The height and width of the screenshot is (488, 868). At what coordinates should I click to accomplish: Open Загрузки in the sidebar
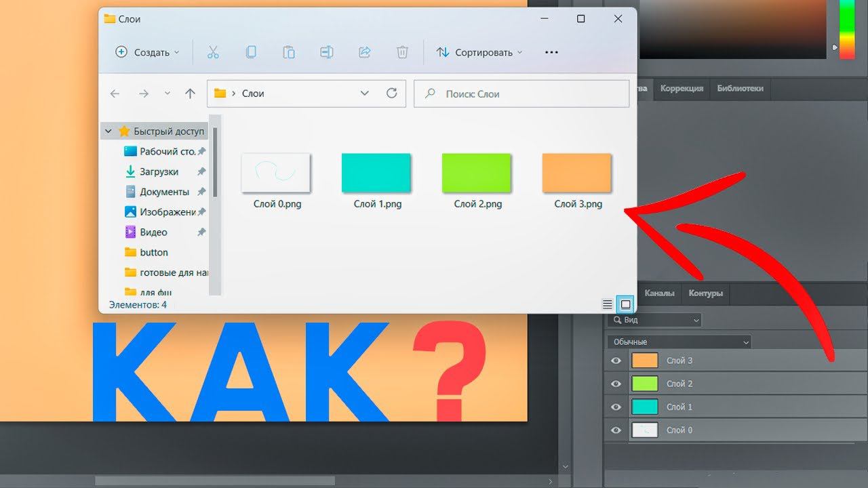pos(159,171)
